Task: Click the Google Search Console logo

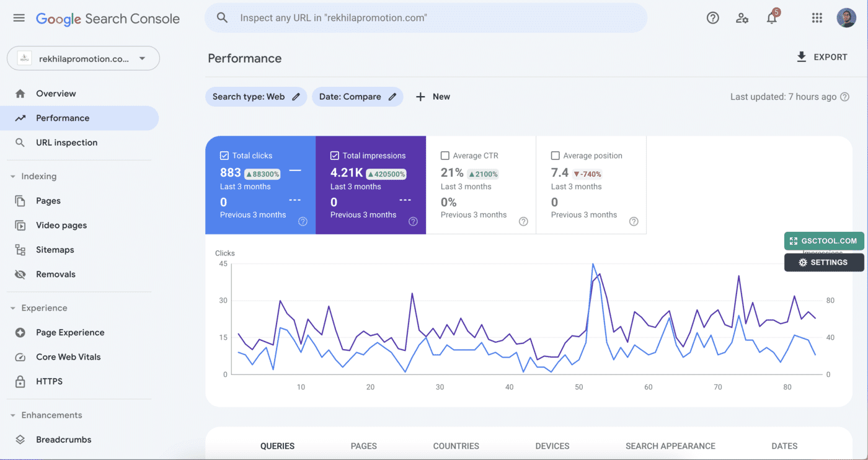Action: click(x=108, y=19)
